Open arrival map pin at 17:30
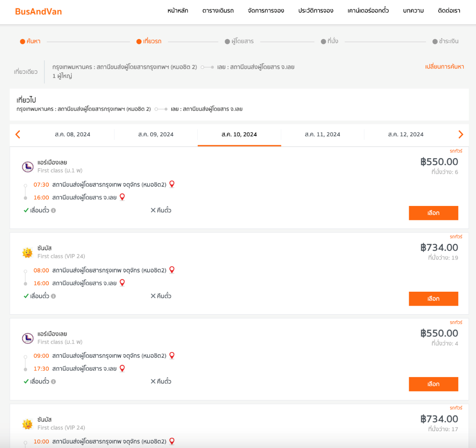The height and width of the screenshot is (448, 476). (x=122, y=368)
